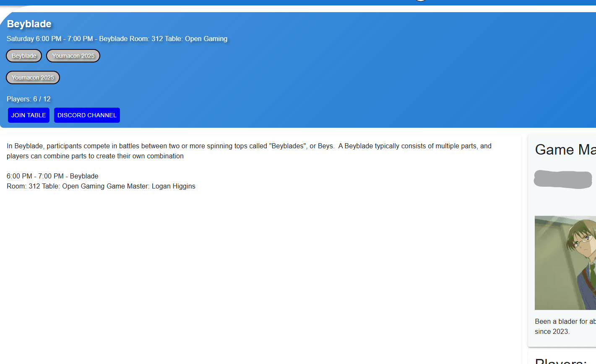Screen dimensions: 596x364
Task: Click the 'Been a blader' bio text
Action: pyautogui.click(x=565, y=321)
